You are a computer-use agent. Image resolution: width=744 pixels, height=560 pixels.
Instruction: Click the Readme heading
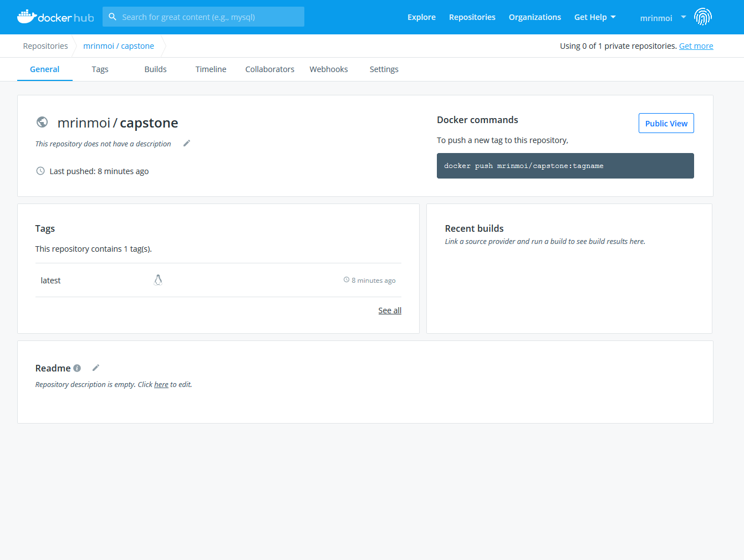point(53,368)
